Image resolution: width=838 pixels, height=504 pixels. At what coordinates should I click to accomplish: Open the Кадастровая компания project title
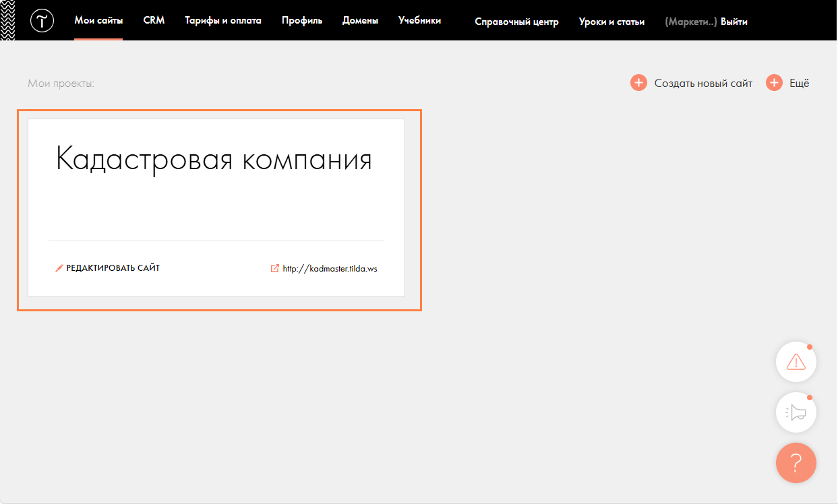tap(214, 160)
